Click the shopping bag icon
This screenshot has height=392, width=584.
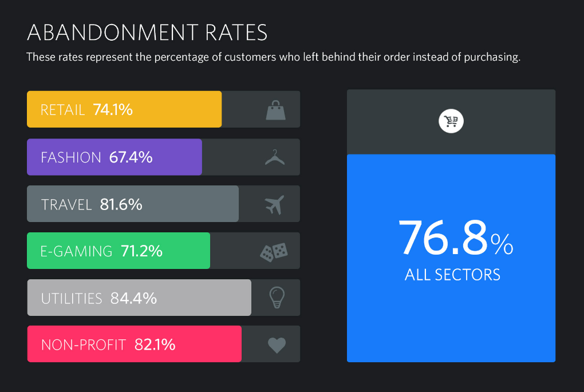pyautogui.click(x=275, y=110)
